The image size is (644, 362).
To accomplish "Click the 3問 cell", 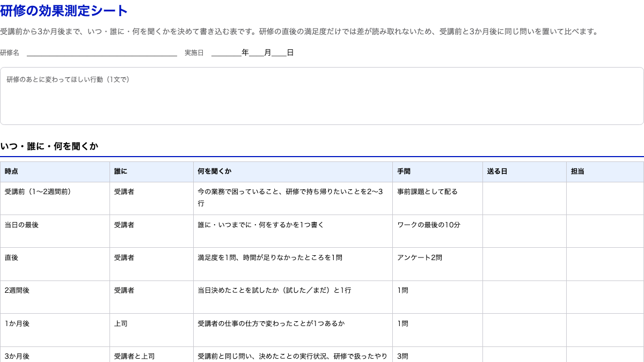I will 438,355.
